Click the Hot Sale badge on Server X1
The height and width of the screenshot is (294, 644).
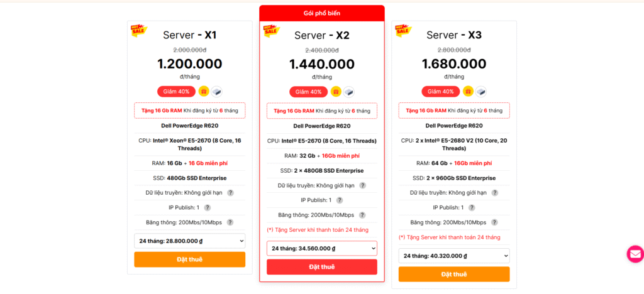[x=139, y=30]
